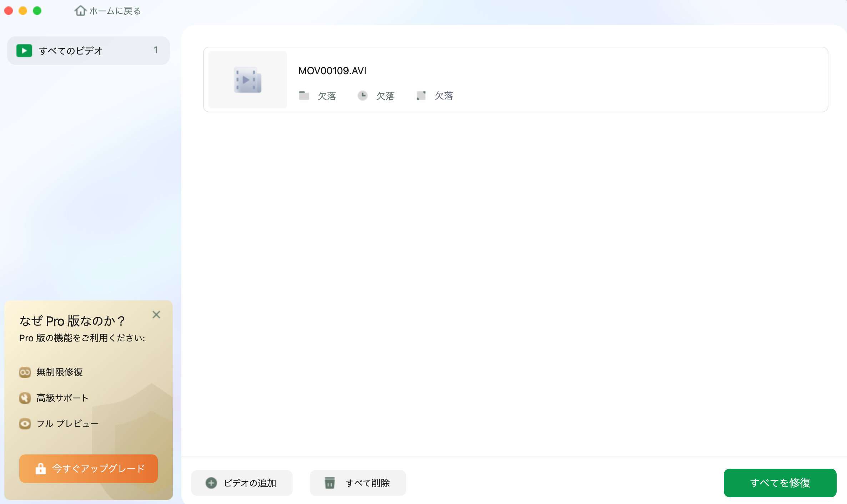Image resolution: width=847 pixels, height=504 pixels.
Task: Click the folder size icon
Action: tap(304, 96)
